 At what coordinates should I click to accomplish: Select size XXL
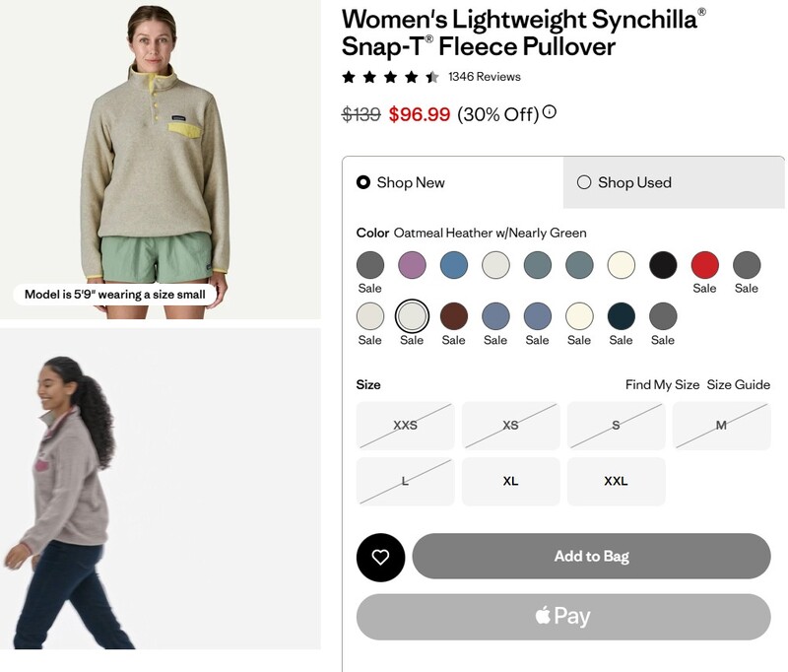point(616,482)
